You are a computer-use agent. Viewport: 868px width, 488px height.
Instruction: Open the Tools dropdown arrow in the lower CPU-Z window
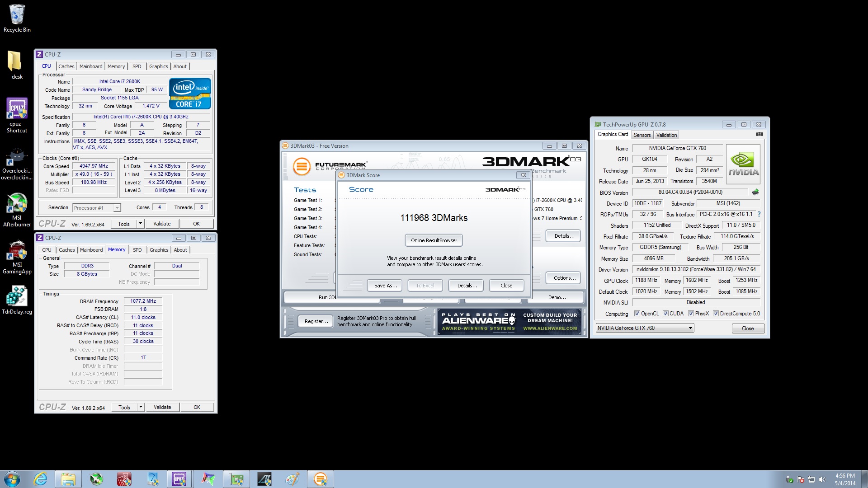coord(141,407)
